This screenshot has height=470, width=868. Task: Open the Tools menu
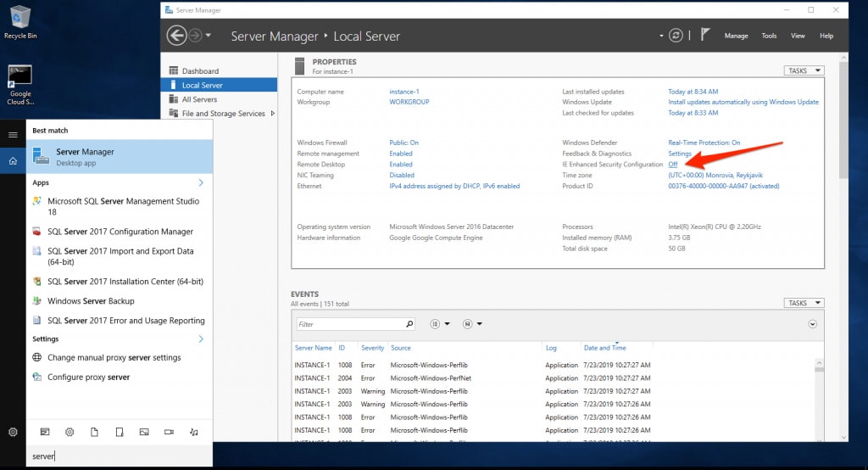coord(769,36)
